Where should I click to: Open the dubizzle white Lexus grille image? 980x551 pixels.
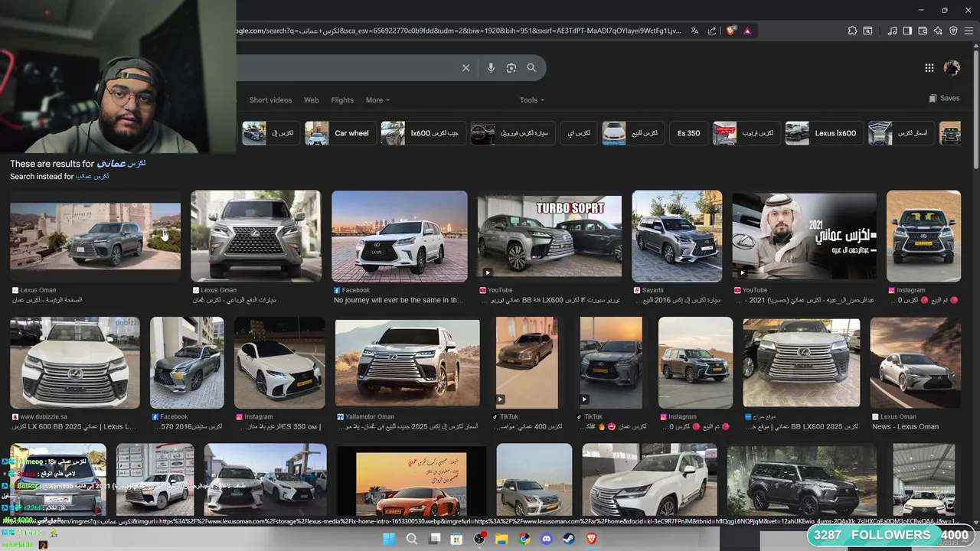tap(75, 363)
